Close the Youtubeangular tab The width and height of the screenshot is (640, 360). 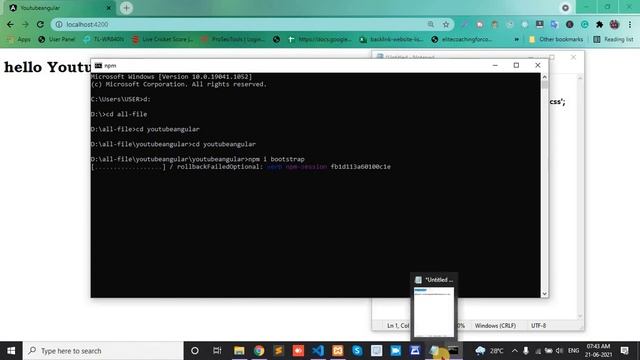click(109, 8)
